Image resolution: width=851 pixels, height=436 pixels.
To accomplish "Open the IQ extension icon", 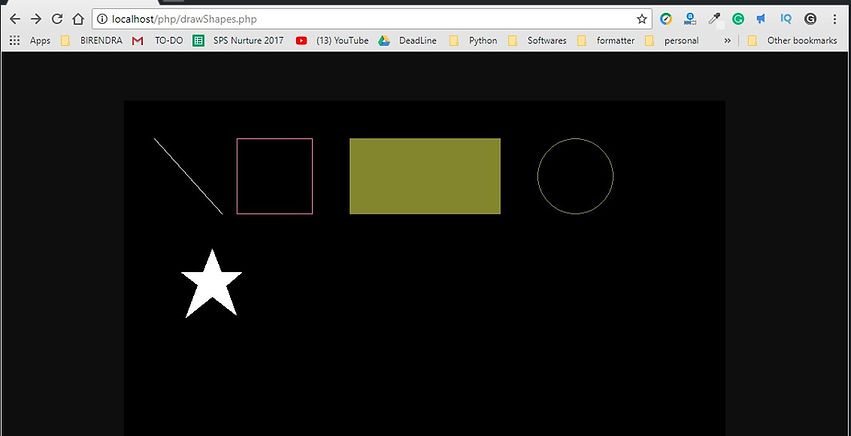I will [786, 18].
